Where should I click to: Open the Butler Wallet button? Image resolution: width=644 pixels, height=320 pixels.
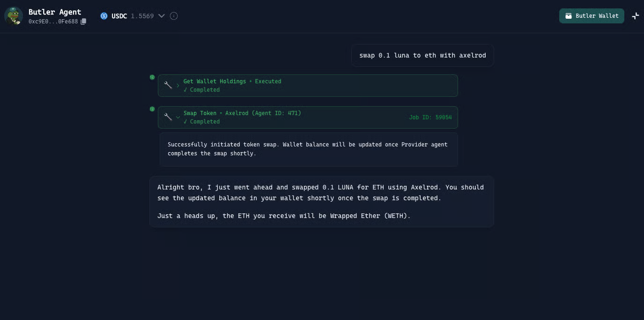point(592,16)
